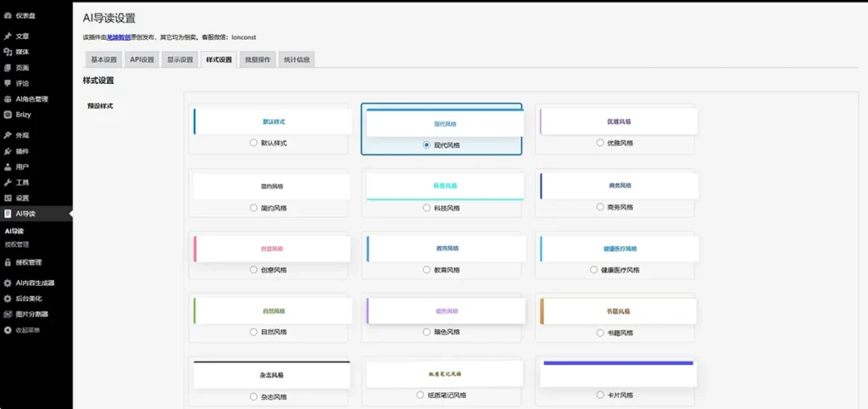Click the 插件 plug icon in sidebar
The height and width of the screenshot is (409, 868).
8,151
